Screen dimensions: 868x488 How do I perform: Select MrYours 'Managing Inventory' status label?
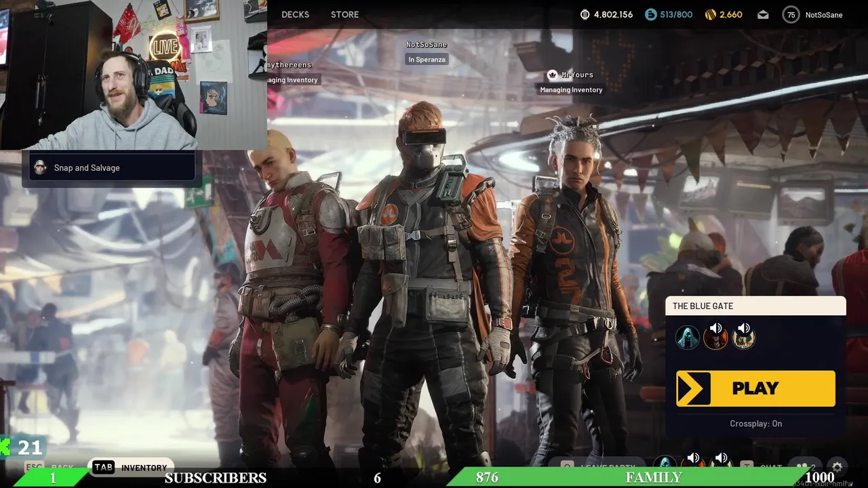pos(571,89)
